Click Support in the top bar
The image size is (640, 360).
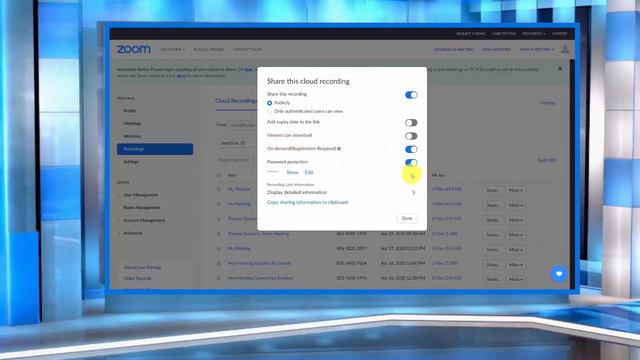560,33
